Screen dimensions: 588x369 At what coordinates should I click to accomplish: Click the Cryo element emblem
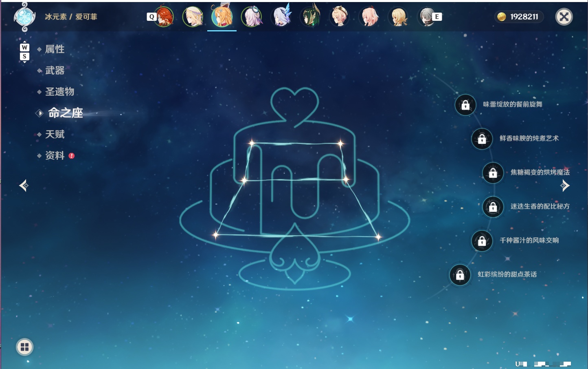(x=24, y=17)
